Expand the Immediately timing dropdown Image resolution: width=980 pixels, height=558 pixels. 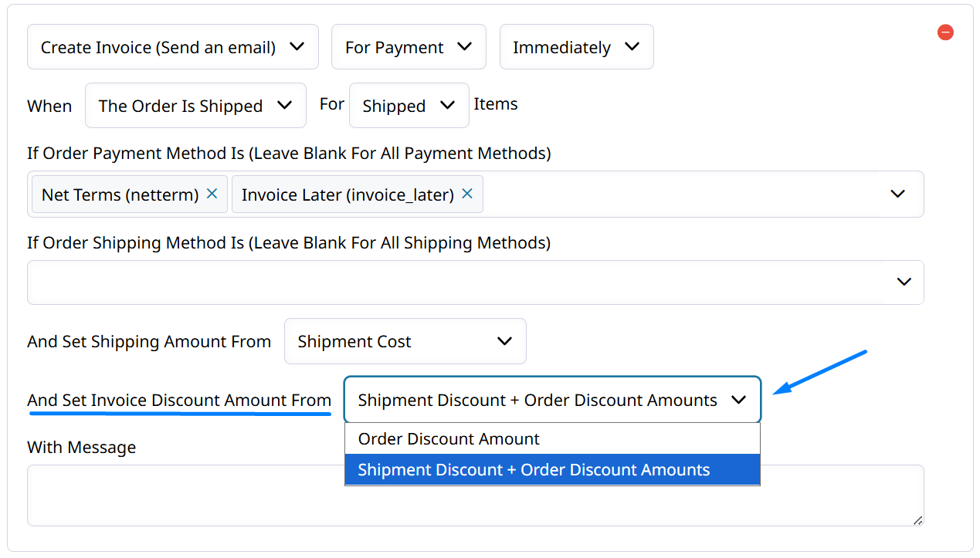[576, 47]
